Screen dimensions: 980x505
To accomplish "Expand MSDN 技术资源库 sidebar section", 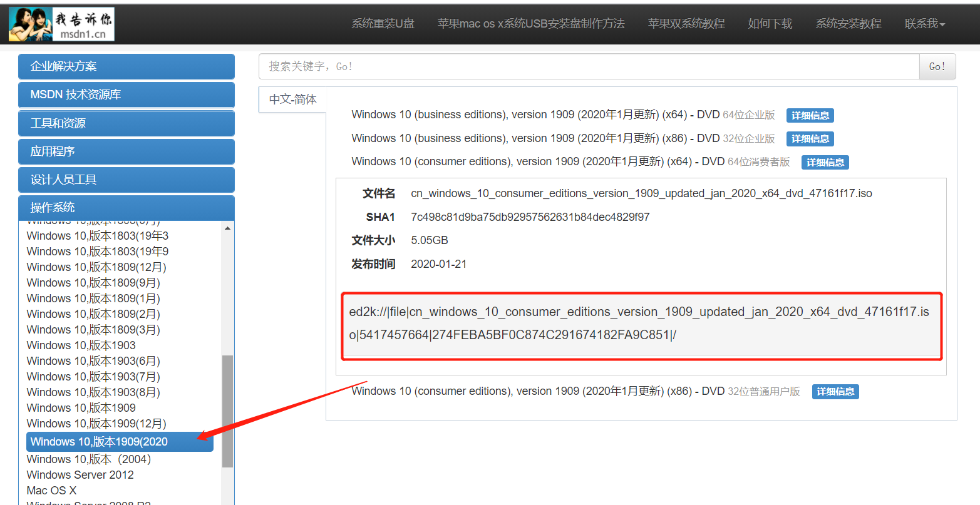I will tap(126, 94).
